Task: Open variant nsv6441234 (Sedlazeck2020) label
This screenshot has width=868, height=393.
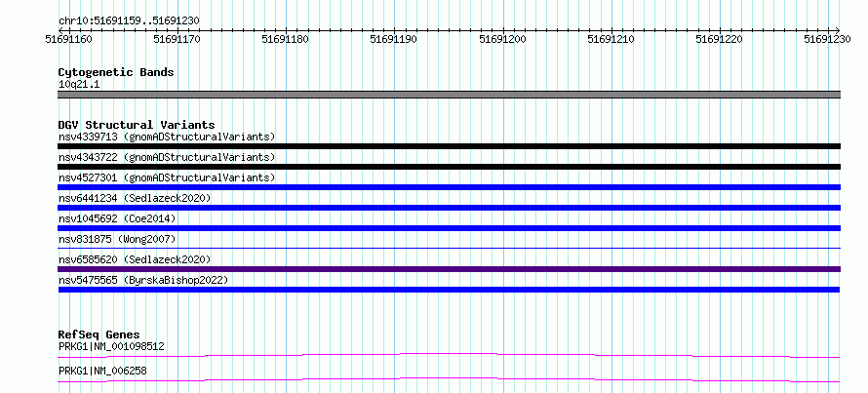Action: pos(135,198)
